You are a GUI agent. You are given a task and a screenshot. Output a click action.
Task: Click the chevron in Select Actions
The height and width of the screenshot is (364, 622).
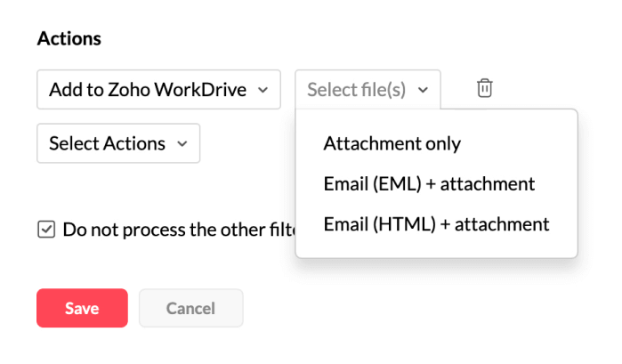(x=182, y=143)
